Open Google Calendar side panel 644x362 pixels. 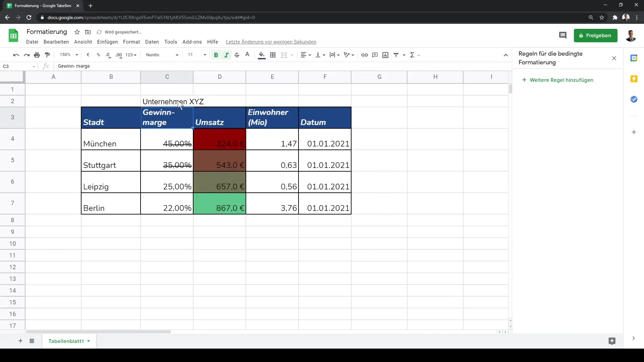pyautogui.click(x=634, y=58)
